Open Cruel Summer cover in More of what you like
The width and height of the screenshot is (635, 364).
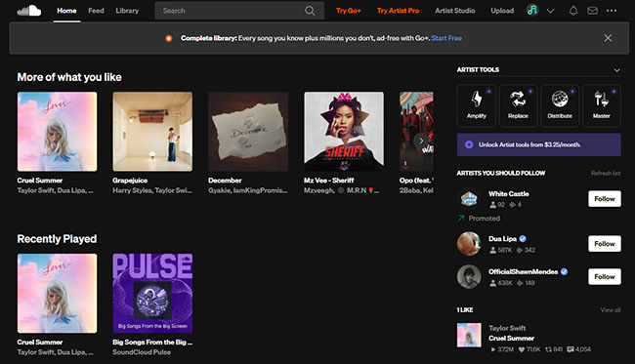click(x=57, y=132)
